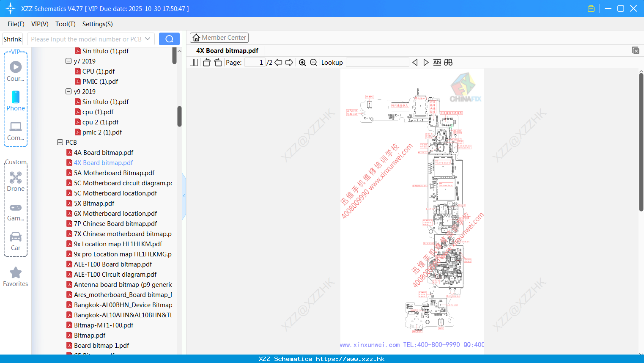Open the Car category

(x=16, y=241)
